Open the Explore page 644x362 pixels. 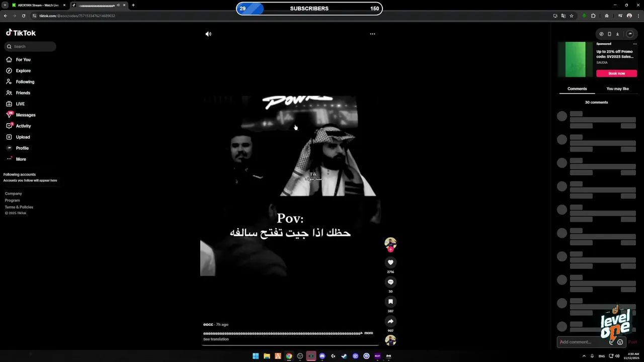(23, 71)
